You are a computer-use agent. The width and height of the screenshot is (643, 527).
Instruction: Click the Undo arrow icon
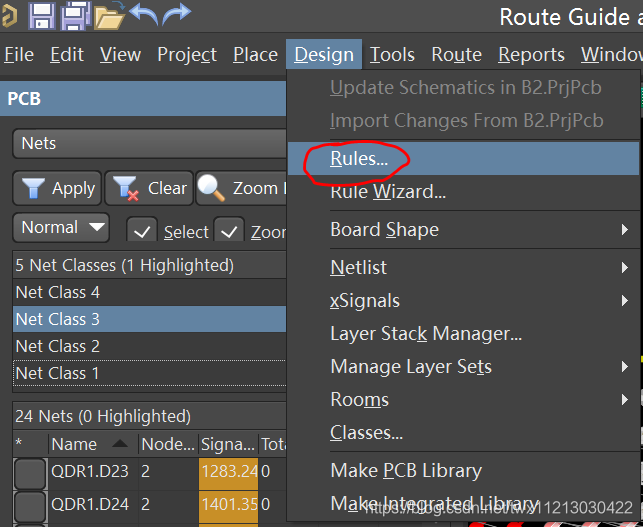tap(144, 14)
